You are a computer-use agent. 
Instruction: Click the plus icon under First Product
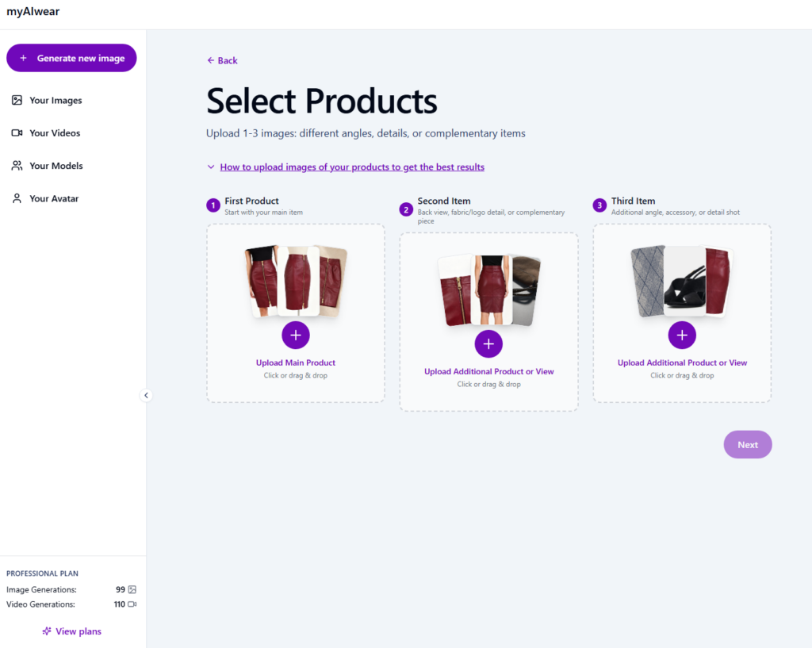pyautogui.click(x=296, y=336)
